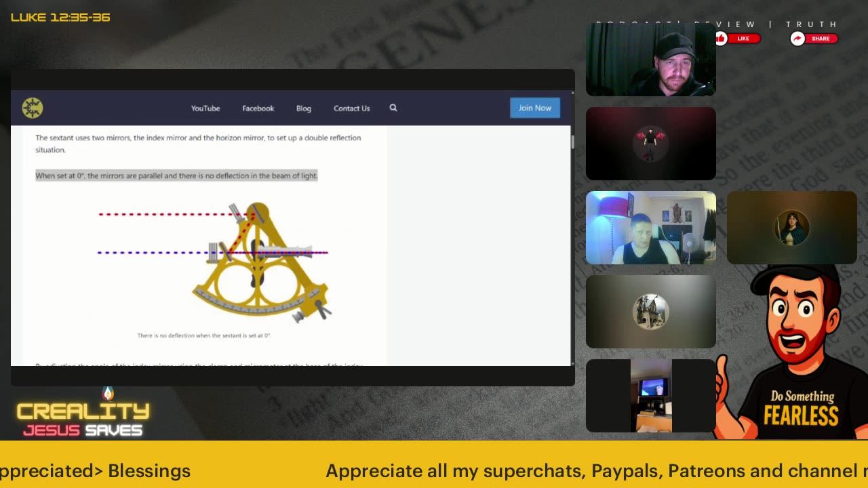Image resolution: width=868 pixels, height=488 pixels.
Task: Open the Contact Us page
Action: [x=352, y=108]
